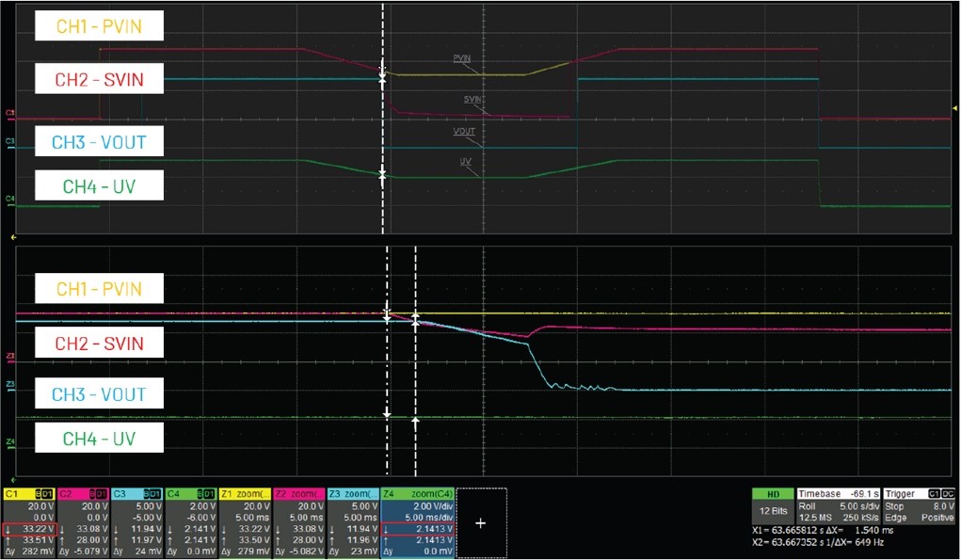Open the Z2 zoom descriptor box

click(298, 493)
